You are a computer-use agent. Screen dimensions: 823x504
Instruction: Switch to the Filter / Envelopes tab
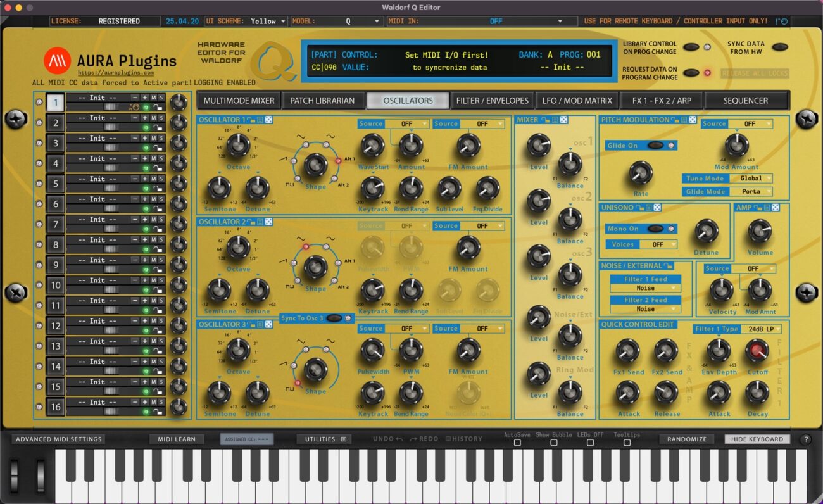[493, 101]
